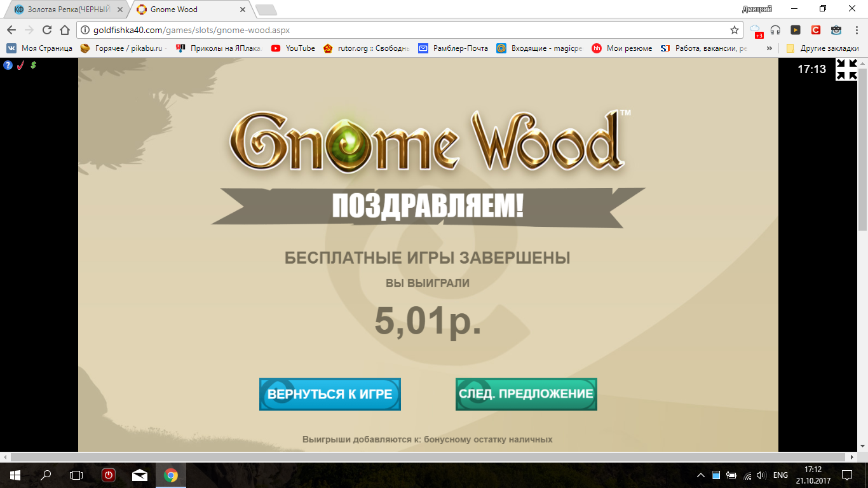The height and width of the screenshot is (488, 868).
Task: Select the Gnome Wood tab
Action: [191, 10]
